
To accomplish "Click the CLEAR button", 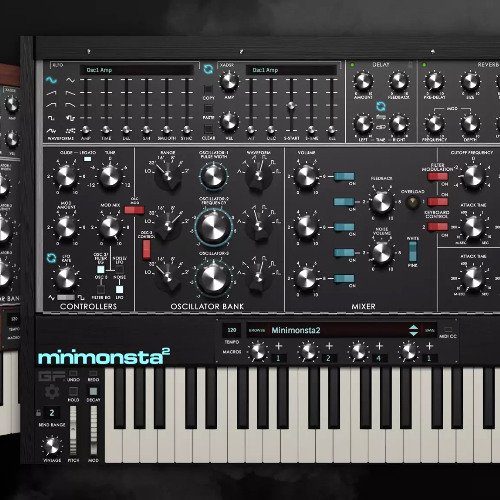I will point(208,129).
